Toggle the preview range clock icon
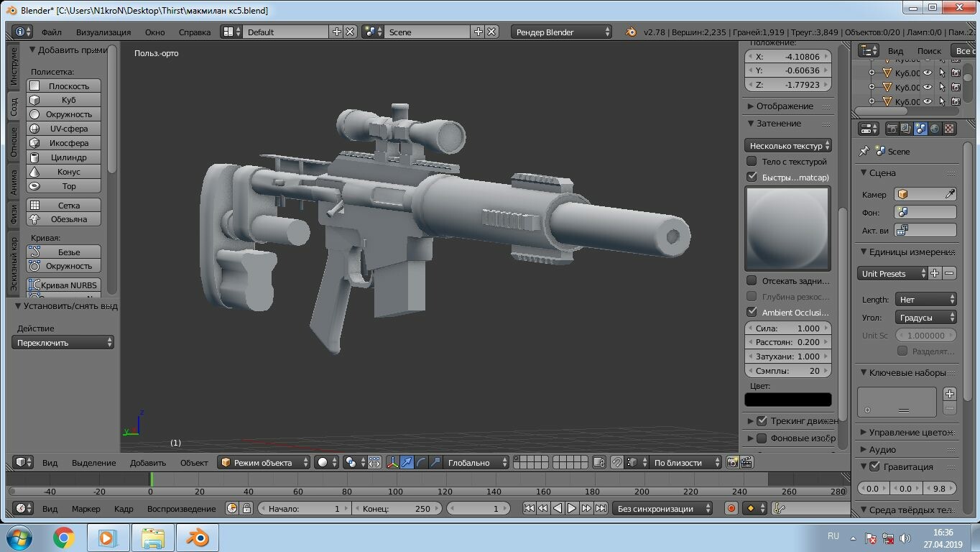The height and width of the screenshot is (552, 980). point(232,508)
